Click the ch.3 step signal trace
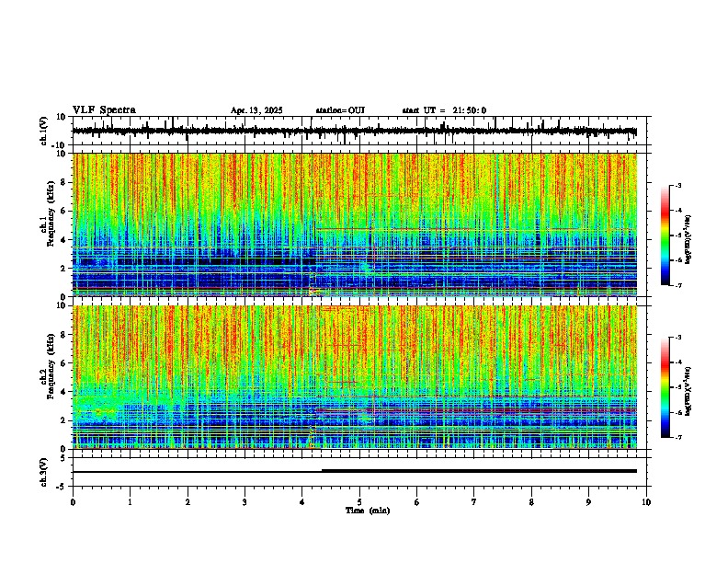 pyautogui.click(x=355, y=471)
